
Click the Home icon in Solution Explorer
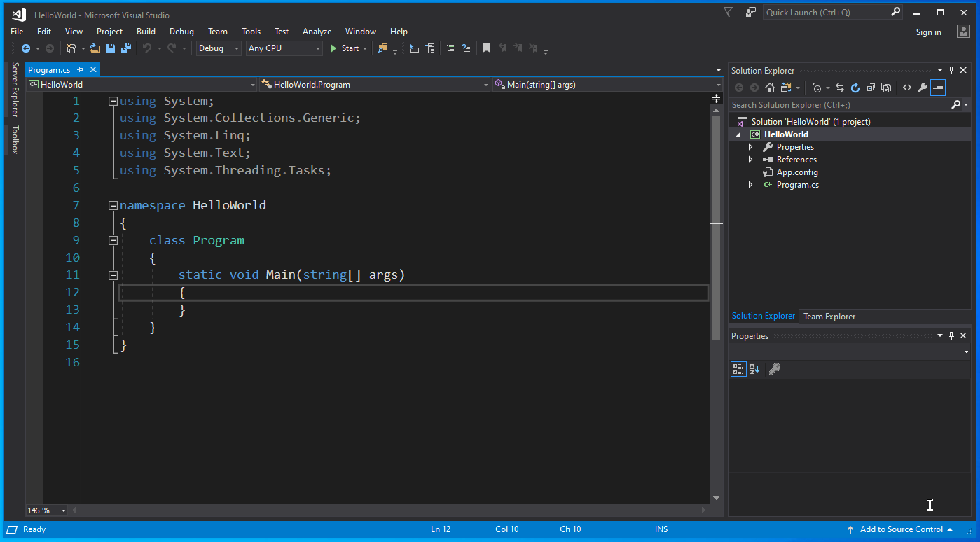pyautogui.click(x=770, y=88)
